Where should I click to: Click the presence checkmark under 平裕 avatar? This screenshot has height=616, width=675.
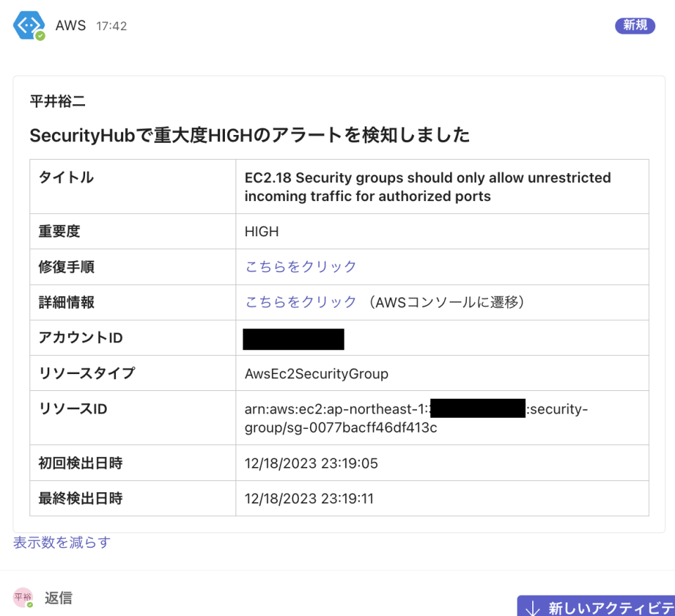click(x=29, y=605)
